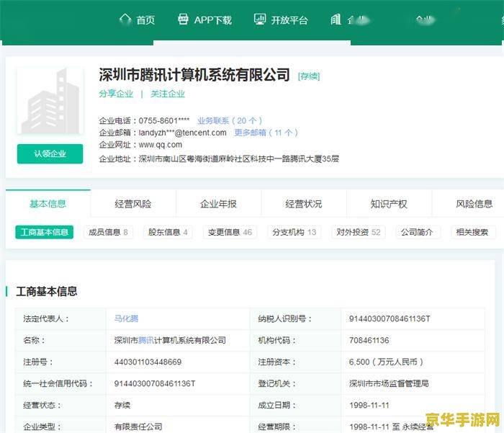The image size is (504, 433).
Task: Open the 公司简介 sub-tab
Action: coord(417,232)
